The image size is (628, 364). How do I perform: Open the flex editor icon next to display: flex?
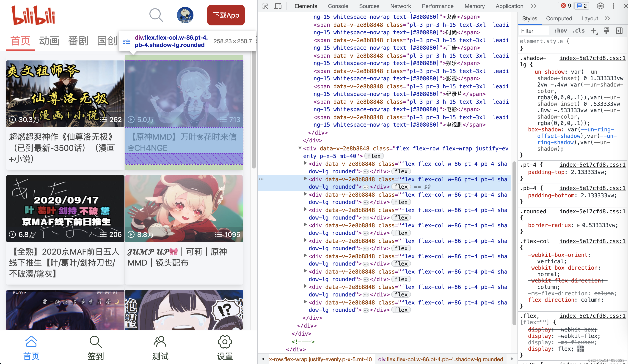[x=580, y=349]
